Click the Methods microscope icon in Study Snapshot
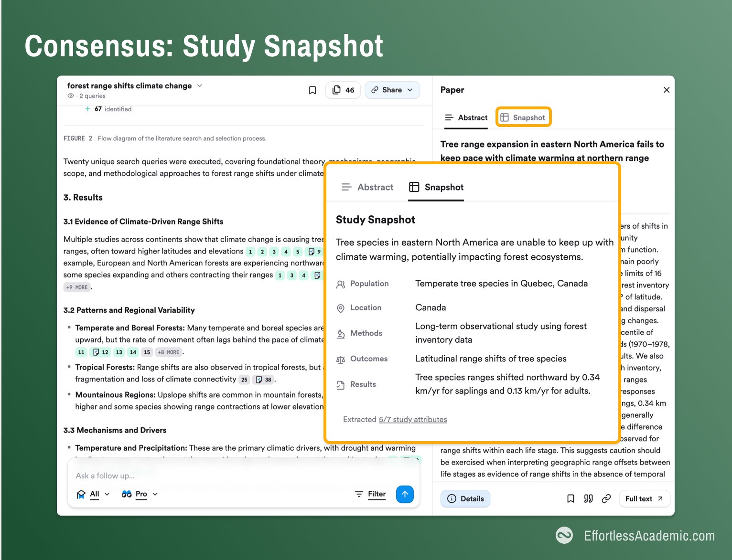The image size is (732, 560). pyautogui.click(x=341, y=334)
